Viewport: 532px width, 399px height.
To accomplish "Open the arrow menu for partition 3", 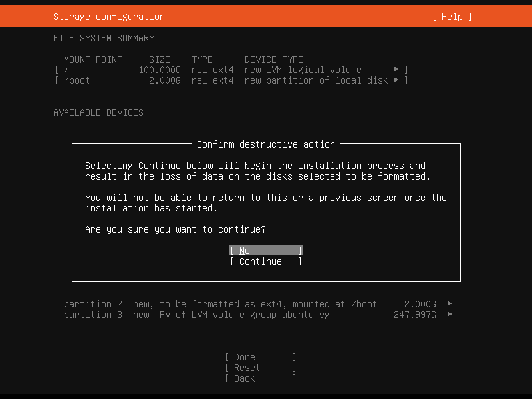I will pyautogui.click(x=450, y=315).
